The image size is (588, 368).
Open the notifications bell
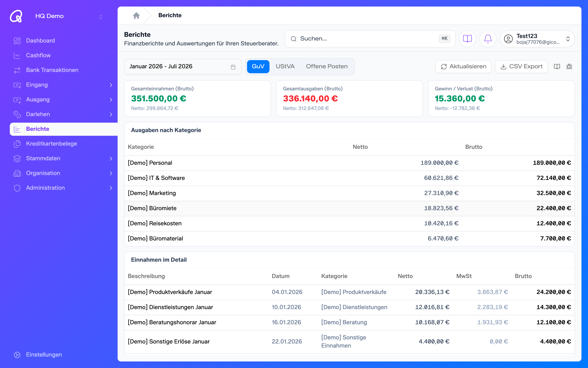tap(488, 39)
